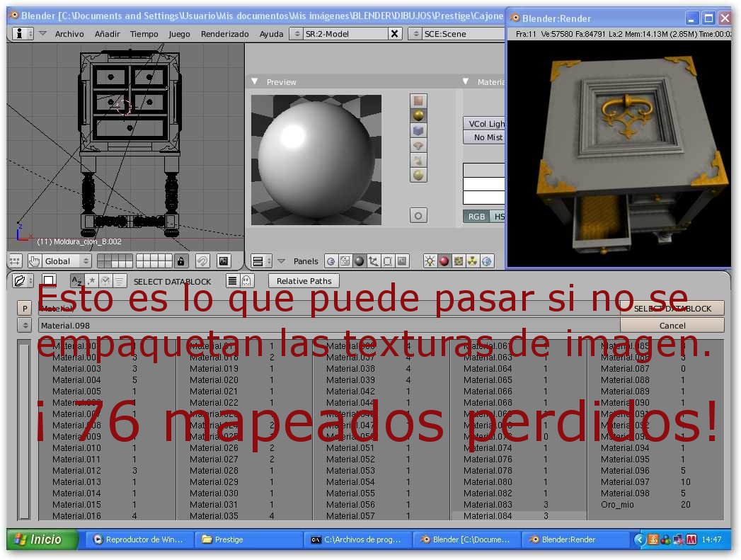Toggle the layer lock padlock icon
Image resolution: width=741 pixels, height=560 pixels.
(x=180, y=261)
